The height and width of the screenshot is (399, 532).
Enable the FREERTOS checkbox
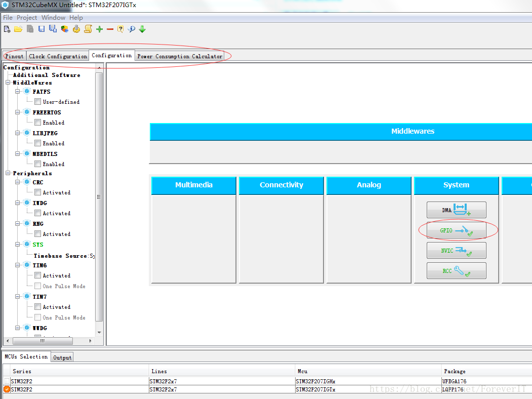pyautogui.click(x=37, y=122)
